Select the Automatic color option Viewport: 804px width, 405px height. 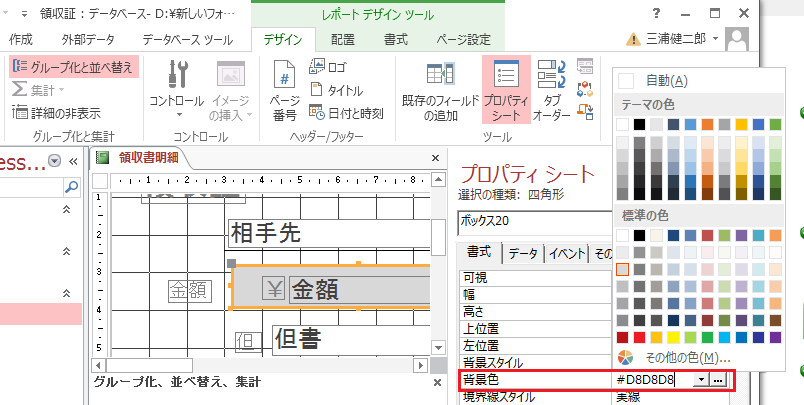pyautogui.click(x=660, y=80)
